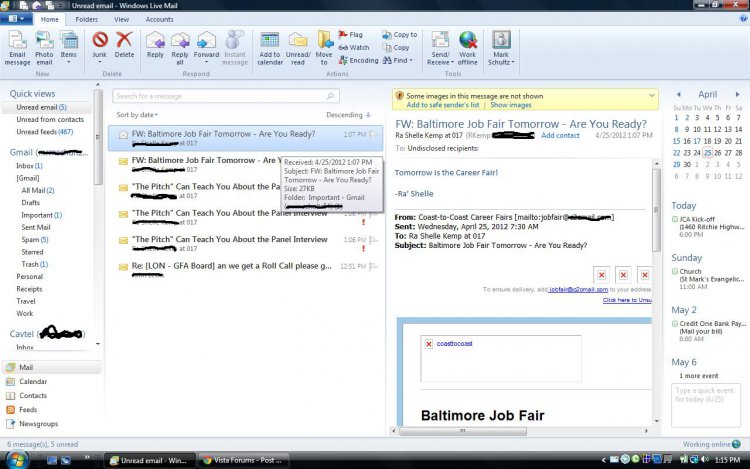Viewport: 750px width, 469px height.
Task: Toggle Unread/read status
Action: pos(298,48)
